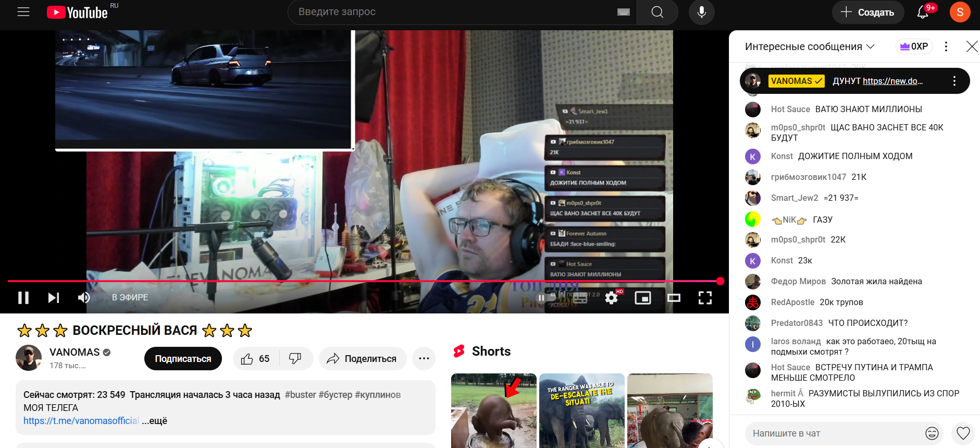Click the red video progress bar
The image size is (980, 448).
tap(364, 281)
